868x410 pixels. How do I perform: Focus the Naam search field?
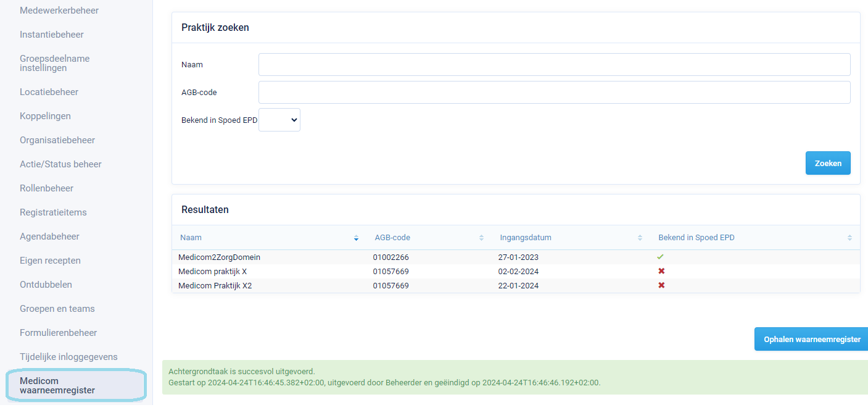554,64
